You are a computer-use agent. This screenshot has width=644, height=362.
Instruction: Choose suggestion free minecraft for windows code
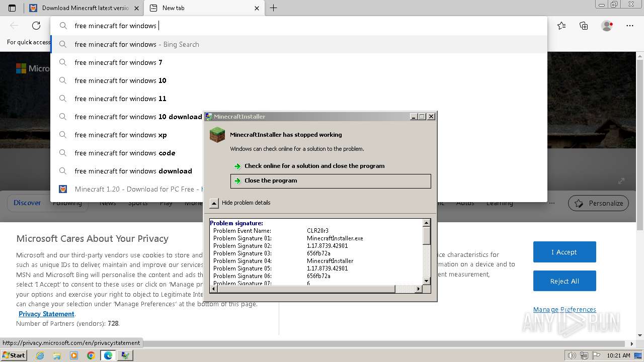[x=127, y=153]
